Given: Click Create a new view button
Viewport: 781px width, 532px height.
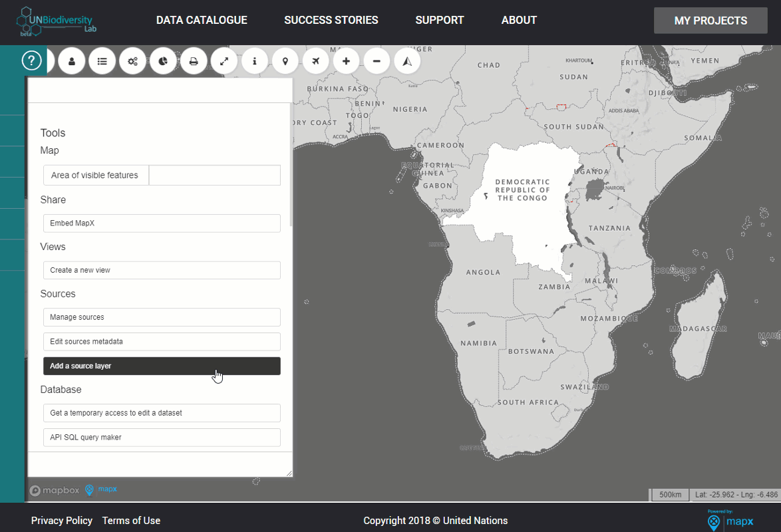Looking at the screenshot, I should coord(162,271).
